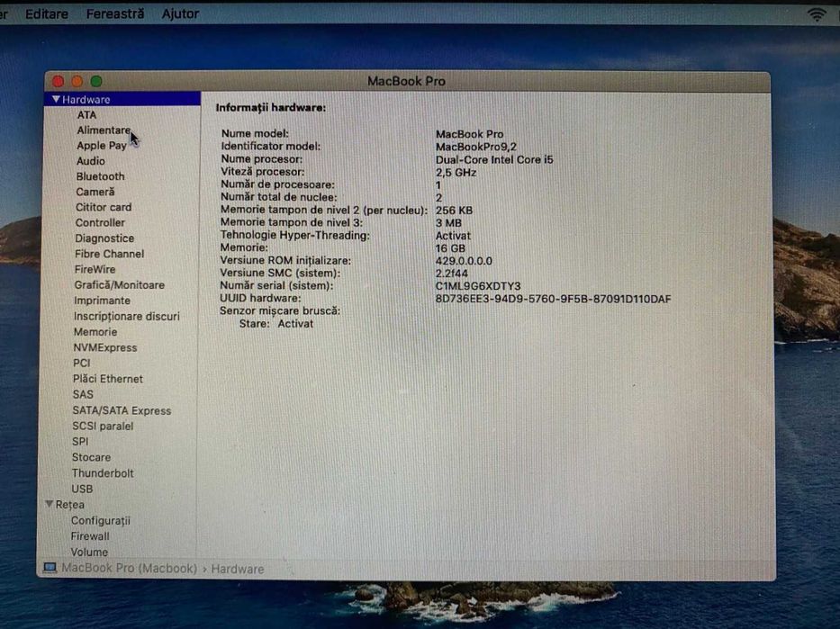The image size is (840, 629).
Task: Select Plăci Ethernet in the sidebar
Action: click(108, 379)
